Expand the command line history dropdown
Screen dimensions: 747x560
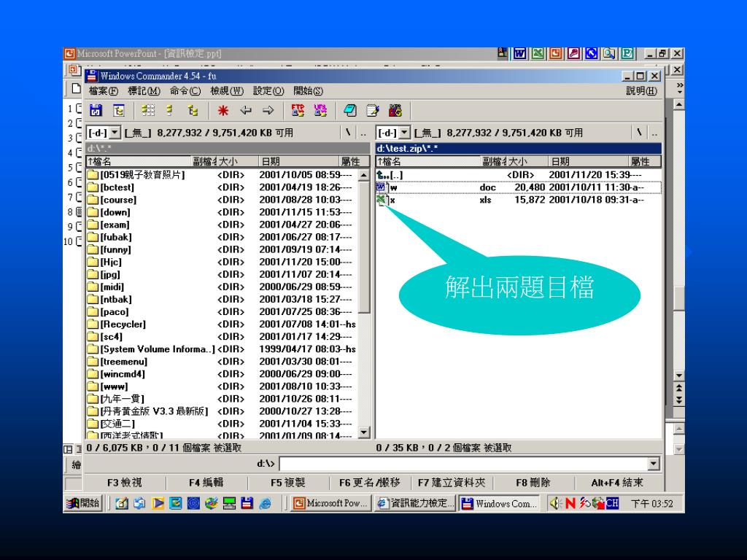(654, 463)
